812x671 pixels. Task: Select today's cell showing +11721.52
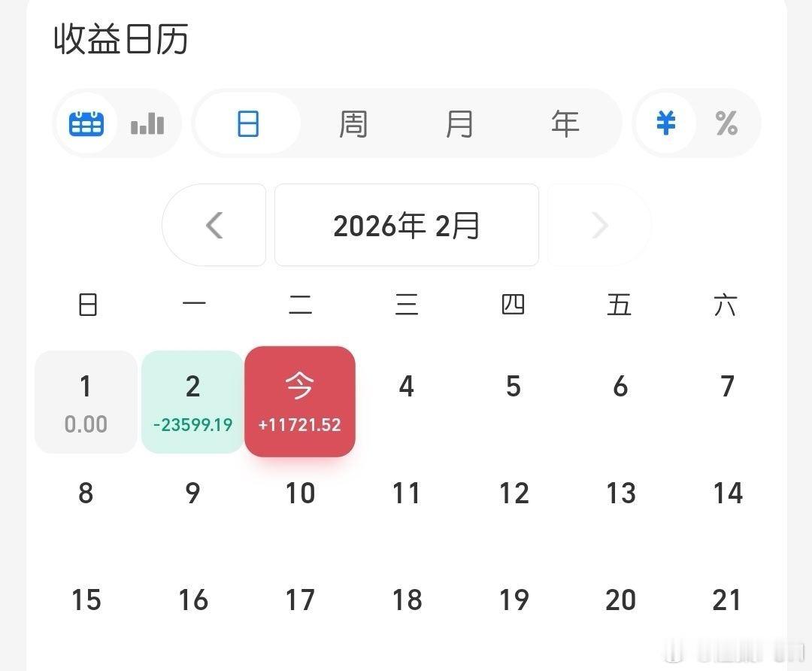(300, 402)
